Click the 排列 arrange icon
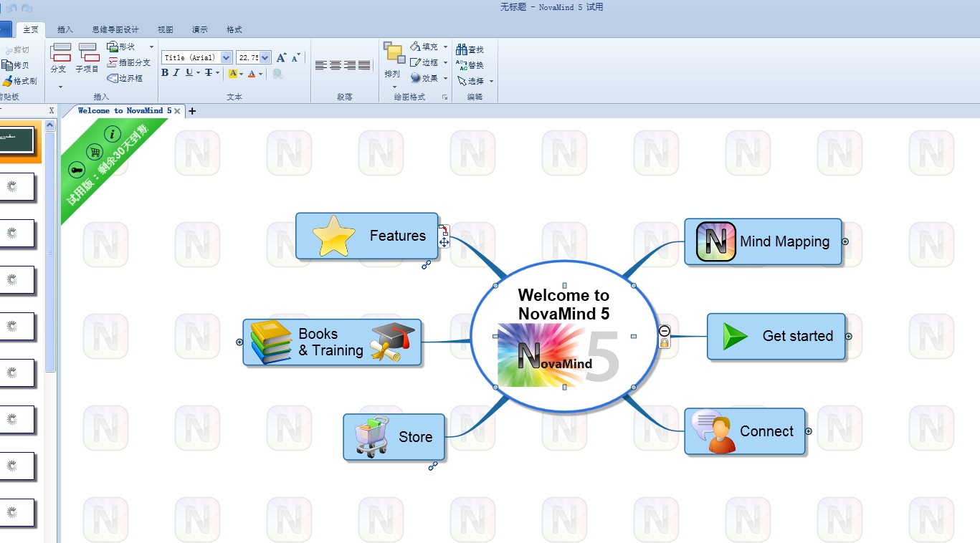This screenshot has width=980, height=543. coord(394,52)
